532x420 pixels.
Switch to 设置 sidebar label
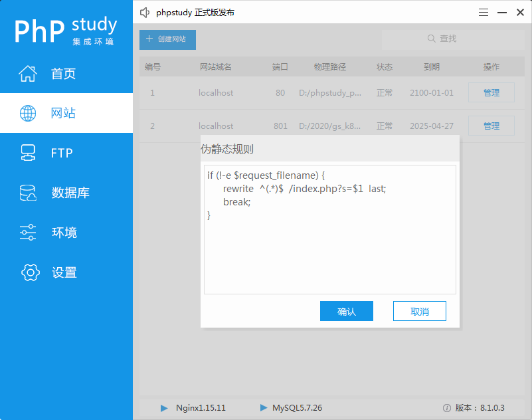(64, 272)
